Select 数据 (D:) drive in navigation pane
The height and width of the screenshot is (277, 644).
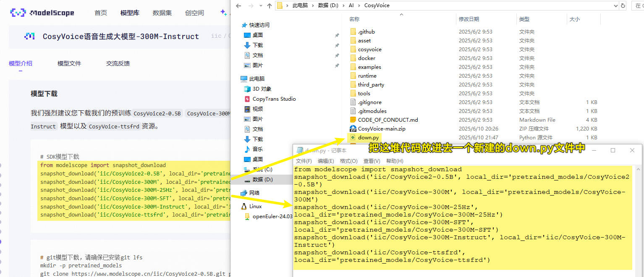262,179
